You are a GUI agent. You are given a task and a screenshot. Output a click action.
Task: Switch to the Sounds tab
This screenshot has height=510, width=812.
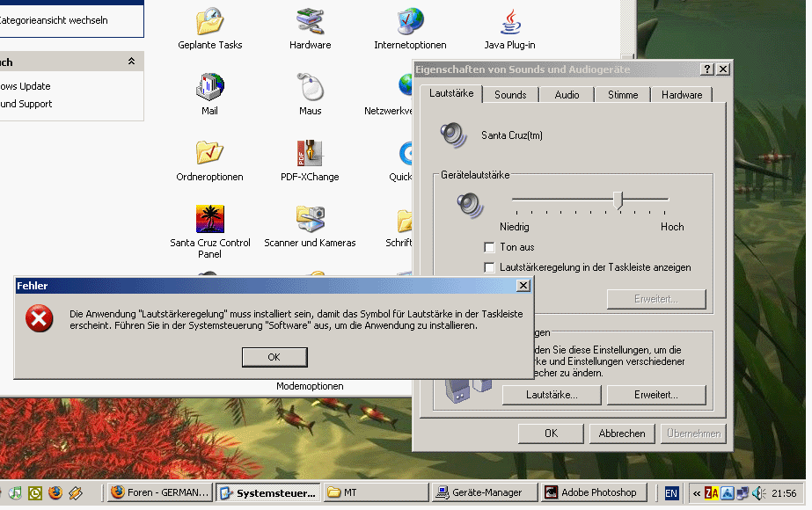click(x=510, y=95)
